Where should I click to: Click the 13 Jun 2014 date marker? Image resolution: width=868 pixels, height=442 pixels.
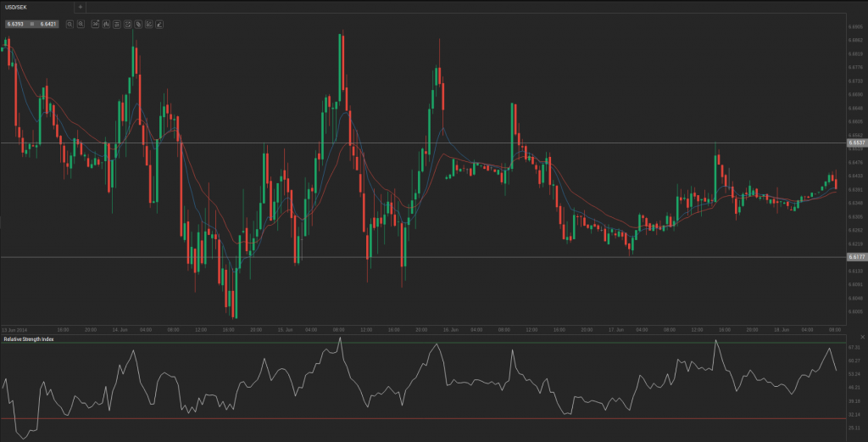click(x=15, y=329)
